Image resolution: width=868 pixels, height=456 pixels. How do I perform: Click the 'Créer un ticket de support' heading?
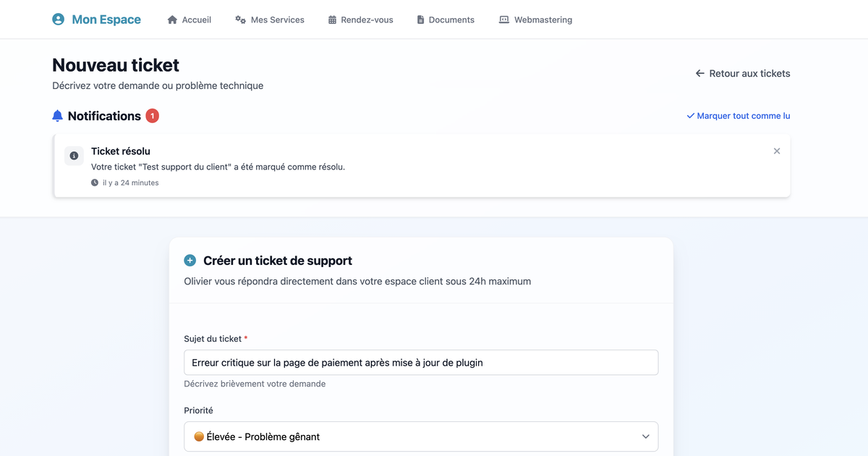click(x=278, y=261)
